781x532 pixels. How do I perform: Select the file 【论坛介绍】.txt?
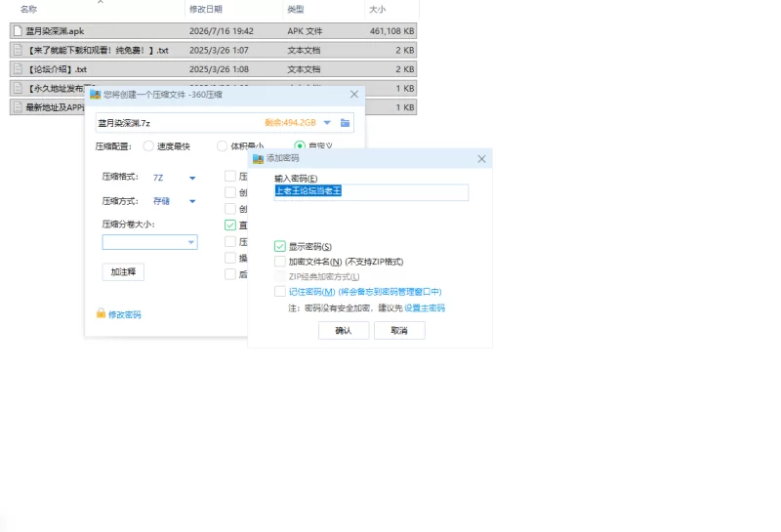pos(213,69)
